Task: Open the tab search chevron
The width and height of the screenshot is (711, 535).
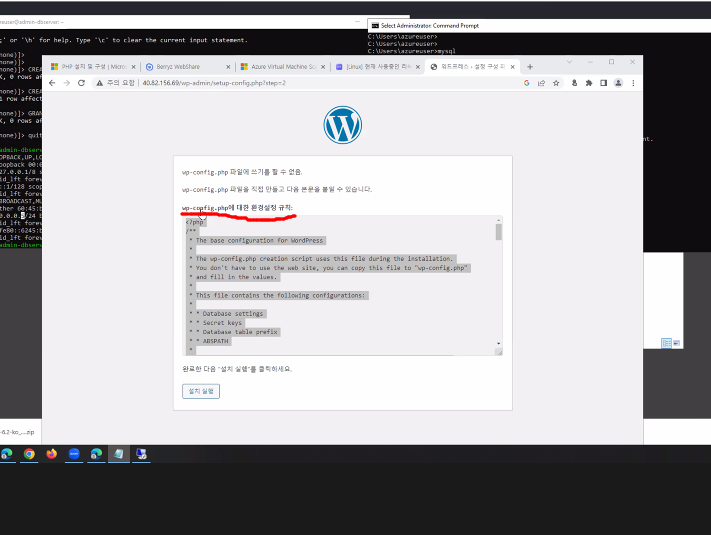Action: tap(570, 62)
